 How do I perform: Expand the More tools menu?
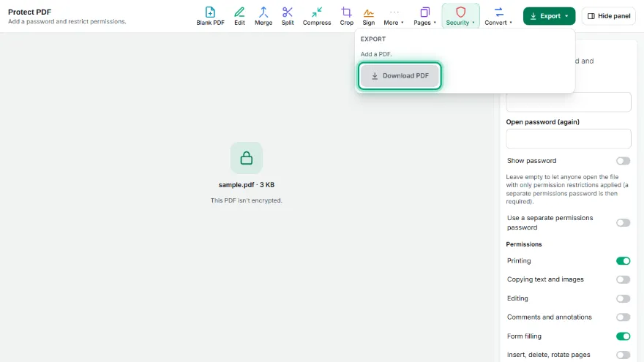tap(394, 16)
